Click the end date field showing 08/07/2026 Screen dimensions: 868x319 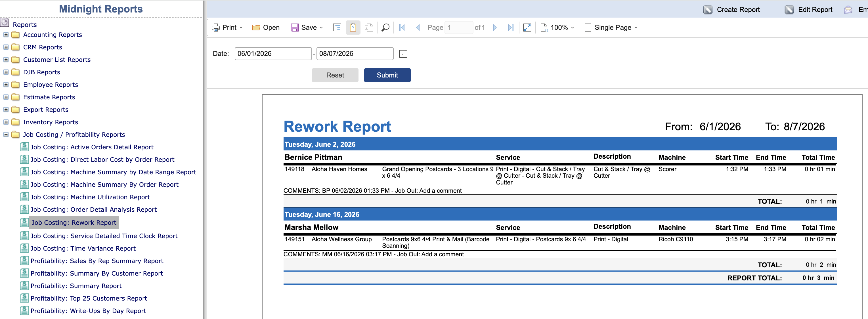tap(355, 54)
